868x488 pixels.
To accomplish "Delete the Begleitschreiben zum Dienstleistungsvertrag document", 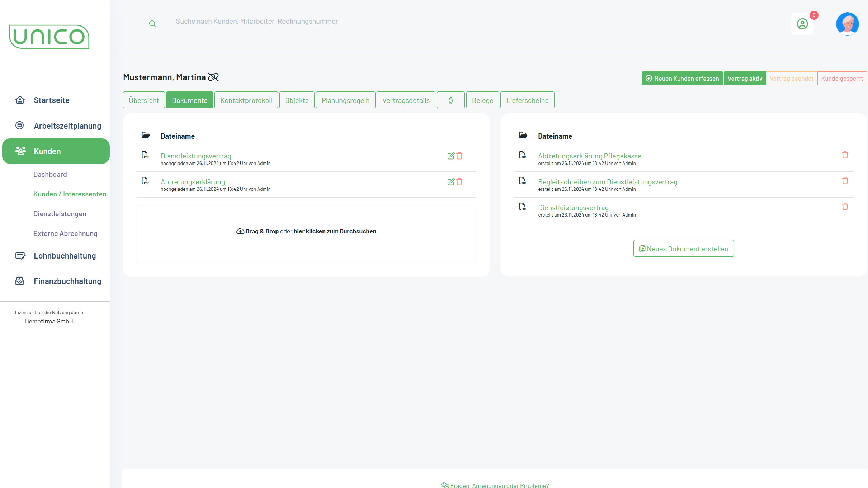I will click(845, 181).
